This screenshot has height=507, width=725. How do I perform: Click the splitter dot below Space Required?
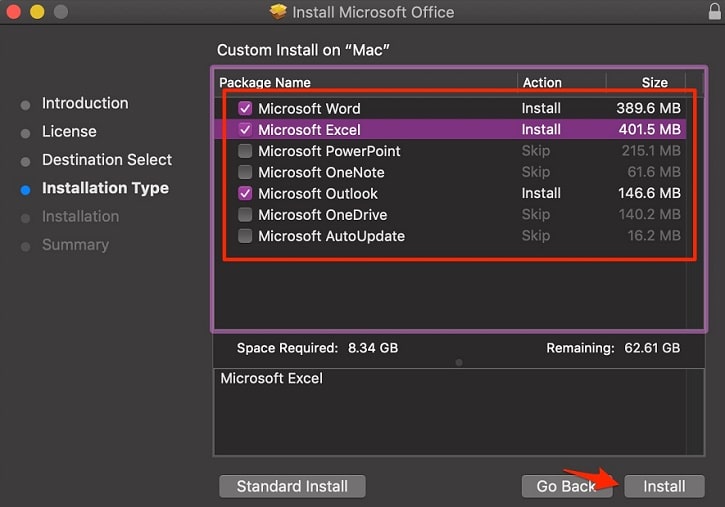(459, 363)
